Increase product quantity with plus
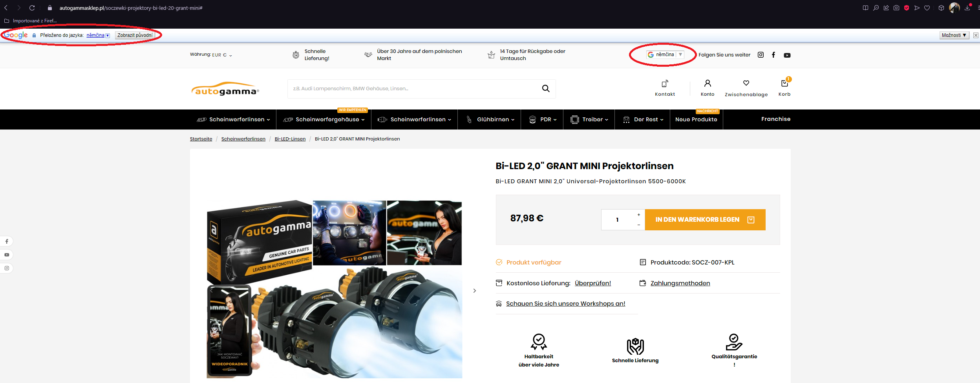Image resolution: width=980 pixels, height=383 pixels. tap(639, 215)
